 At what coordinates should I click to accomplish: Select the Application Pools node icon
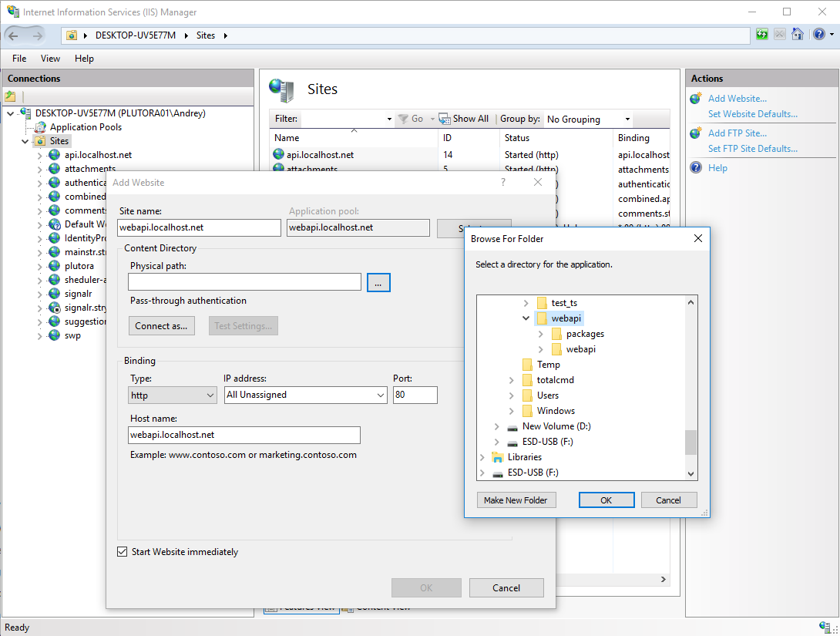tap(40, 127)
